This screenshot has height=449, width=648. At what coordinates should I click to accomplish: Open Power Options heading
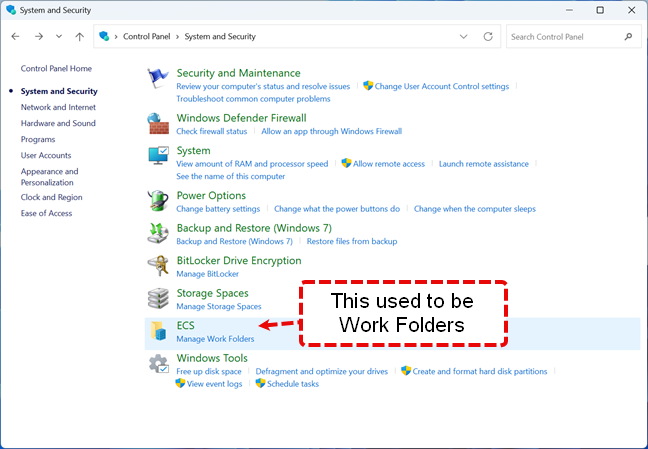(211, 196)
